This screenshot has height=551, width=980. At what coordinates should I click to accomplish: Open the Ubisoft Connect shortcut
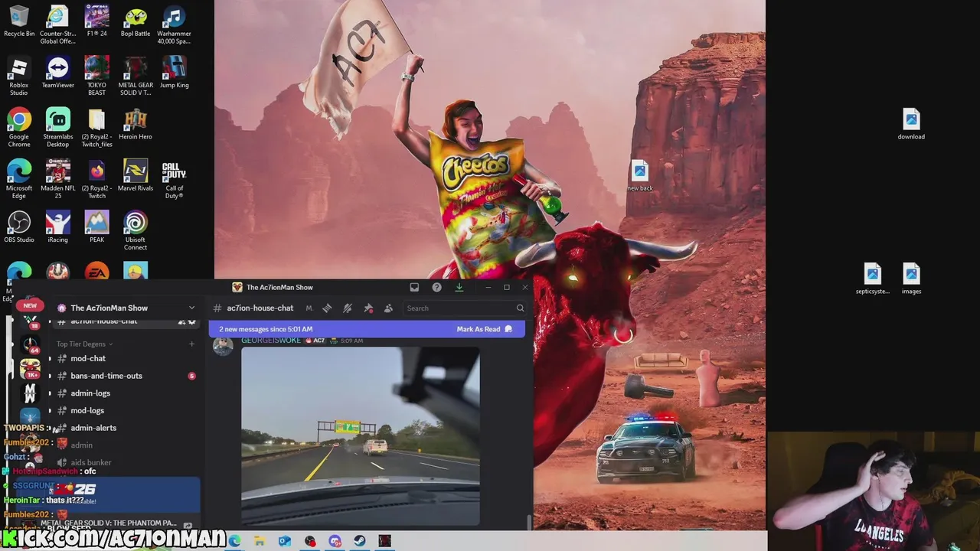tap(136, 230)
